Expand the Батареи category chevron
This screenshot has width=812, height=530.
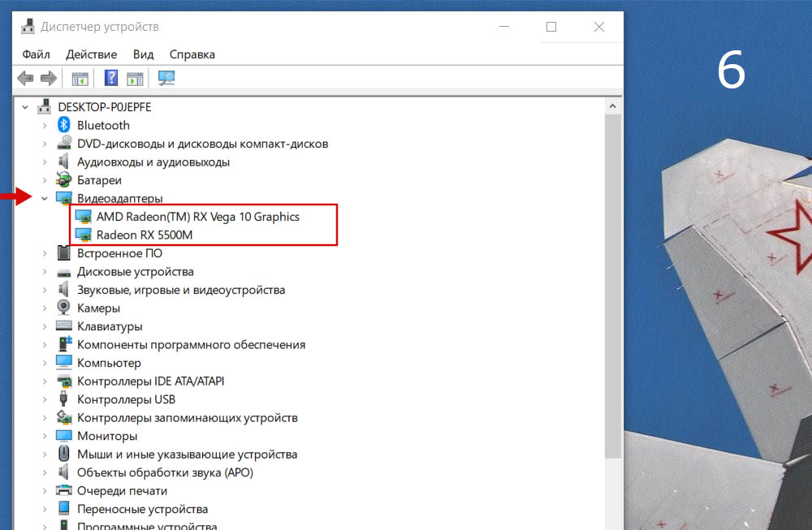coord(45,180)
